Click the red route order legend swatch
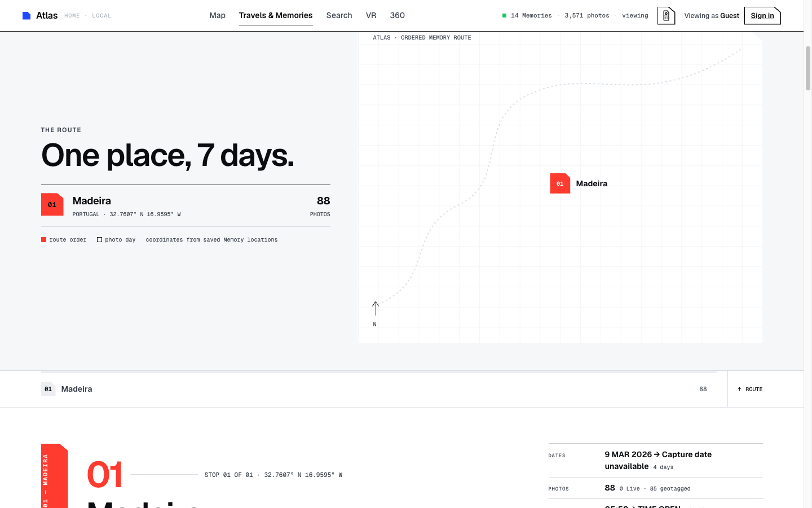Image resolution: width=812 pixels, height=508 pixels. (x=44, y=240)
